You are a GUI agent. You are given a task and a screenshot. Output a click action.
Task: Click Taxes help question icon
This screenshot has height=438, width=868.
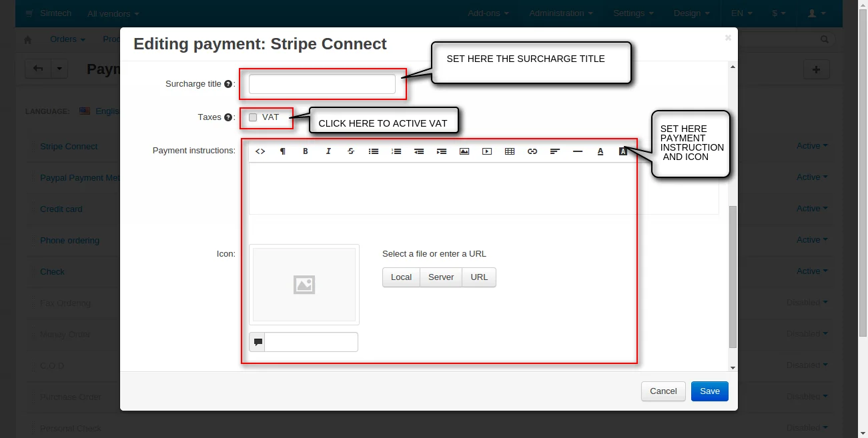coord(228,117)
